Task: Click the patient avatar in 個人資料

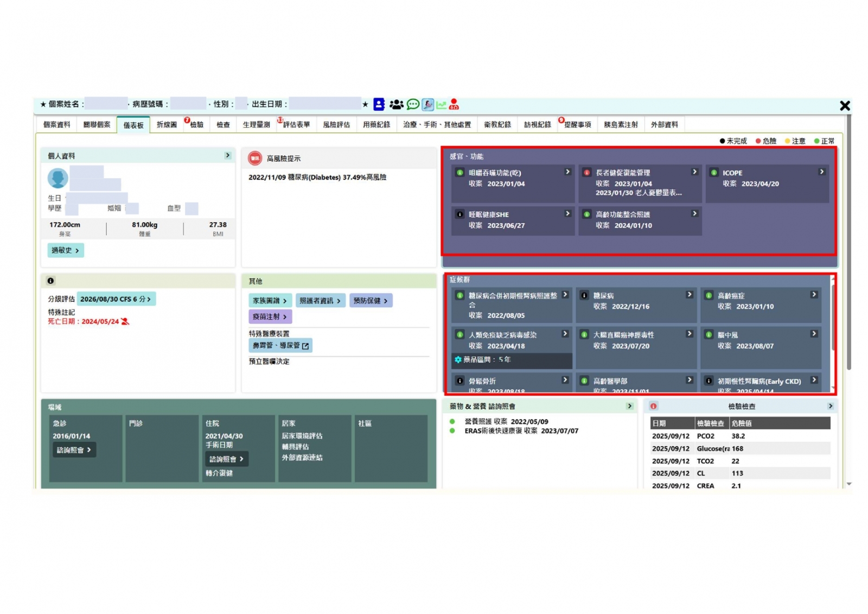Action: pos(58,178)
